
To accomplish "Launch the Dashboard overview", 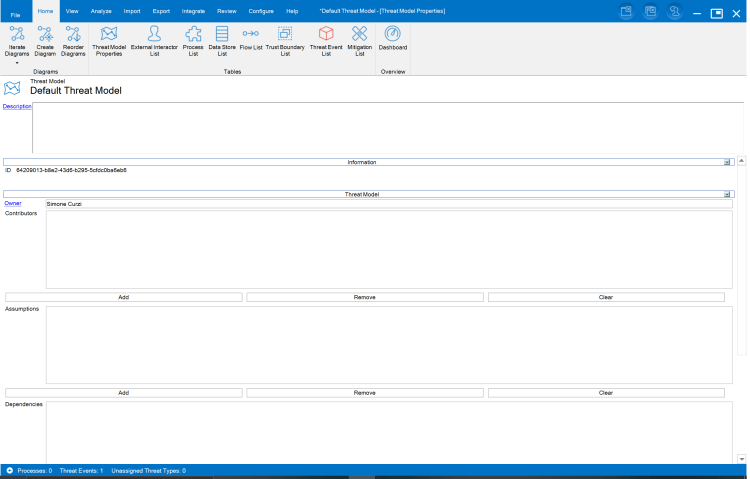I will coord(392,38).
